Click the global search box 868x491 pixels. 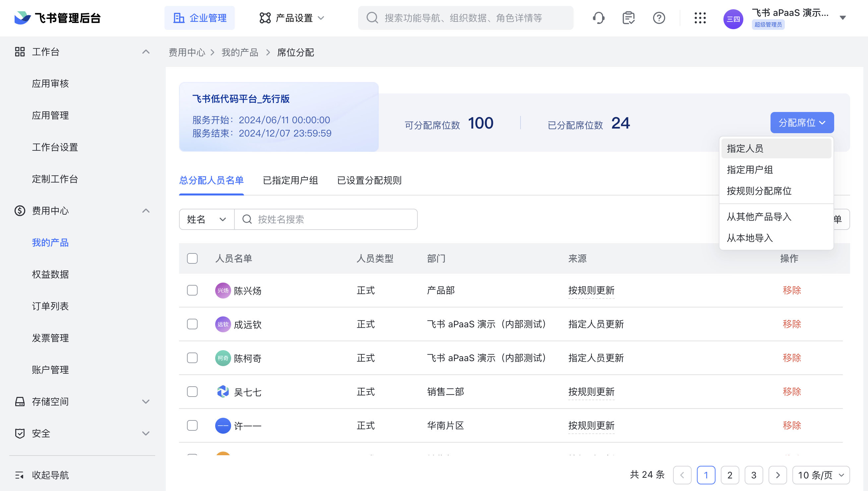[465, 18]
